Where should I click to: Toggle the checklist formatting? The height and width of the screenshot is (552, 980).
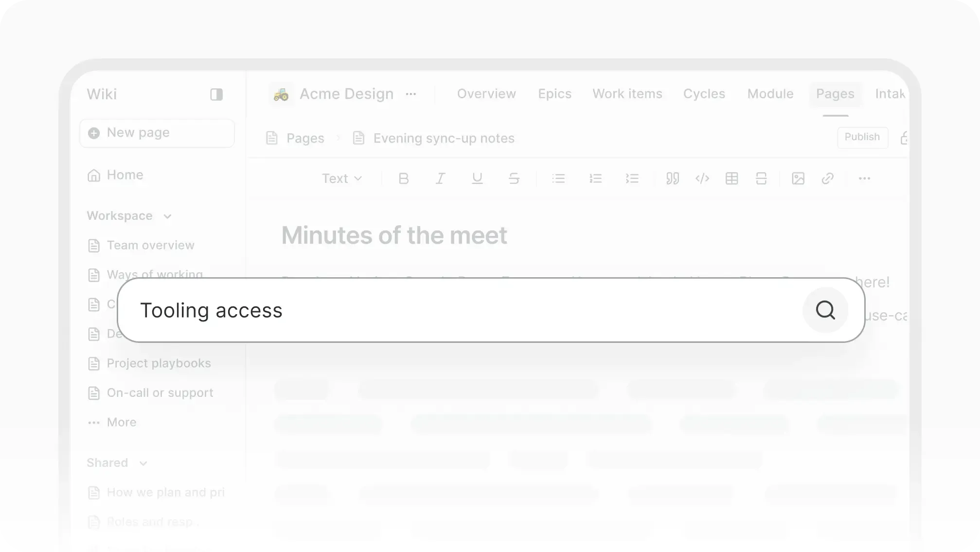pos(632,178)
